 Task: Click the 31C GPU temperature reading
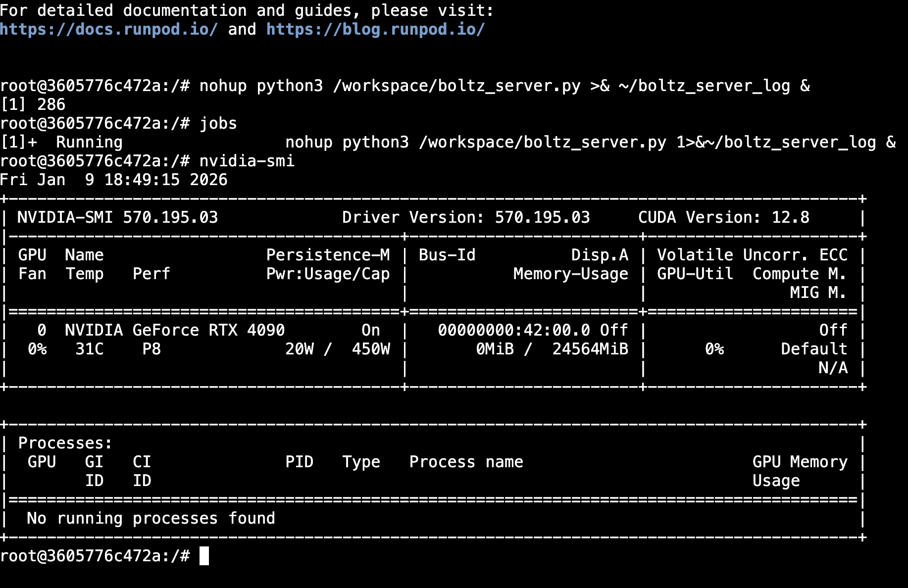click(90, 349)
